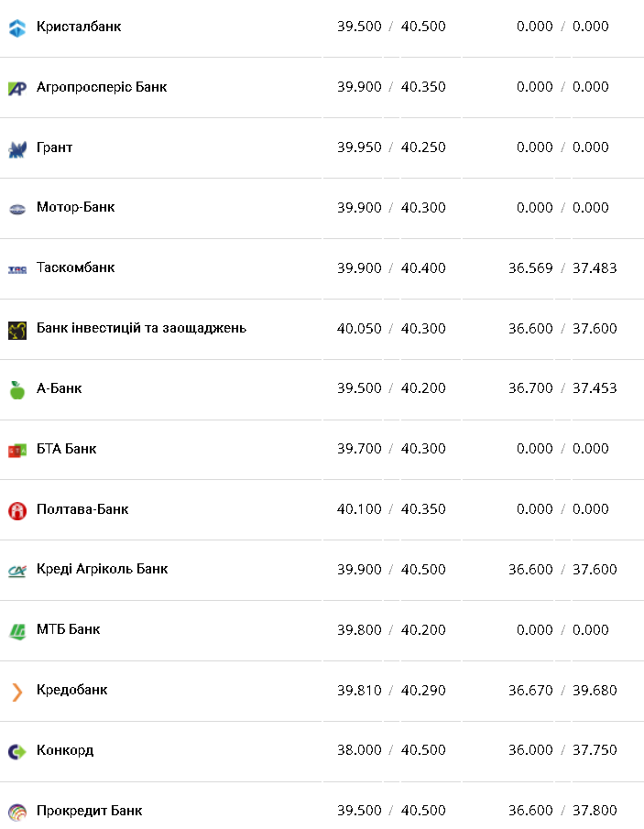
Task: Click the green apple А-Банк icon
Action: [17, 389]
